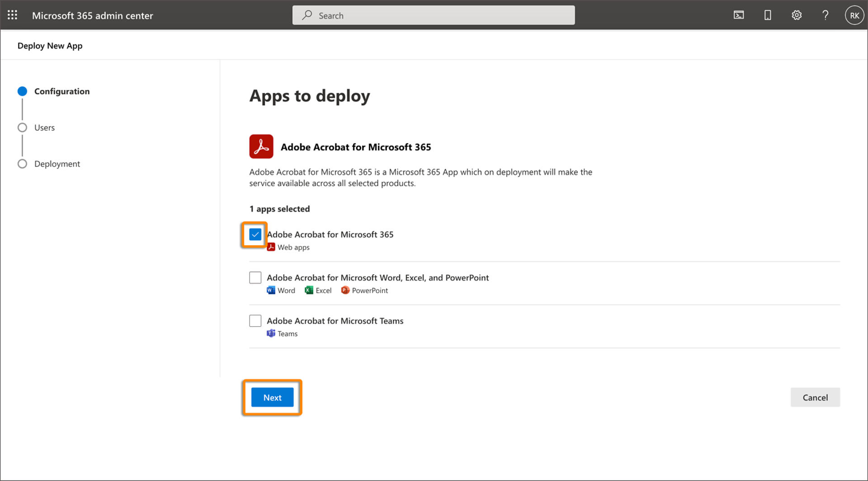Open the app launcher waffle icon
This screenshot has height=481, width=868.
pos(13,15)
